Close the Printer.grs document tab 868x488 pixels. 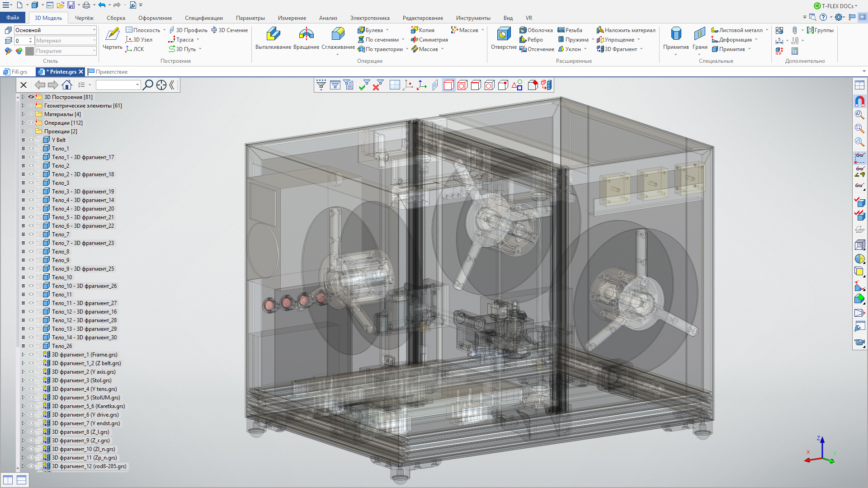[81, 72]
